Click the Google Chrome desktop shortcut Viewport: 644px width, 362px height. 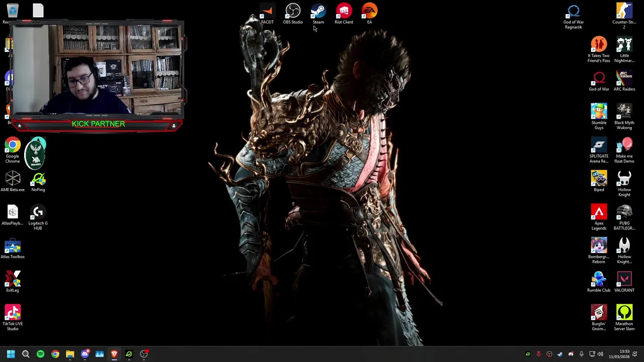[13, 150]
